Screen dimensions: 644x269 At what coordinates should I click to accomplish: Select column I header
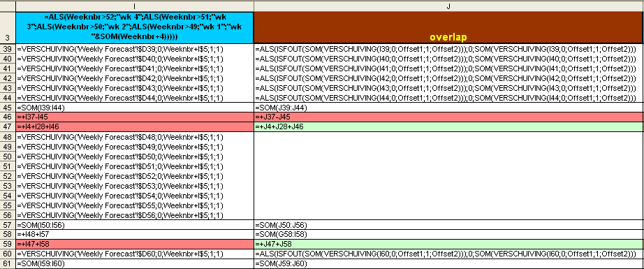pos(135,6)
